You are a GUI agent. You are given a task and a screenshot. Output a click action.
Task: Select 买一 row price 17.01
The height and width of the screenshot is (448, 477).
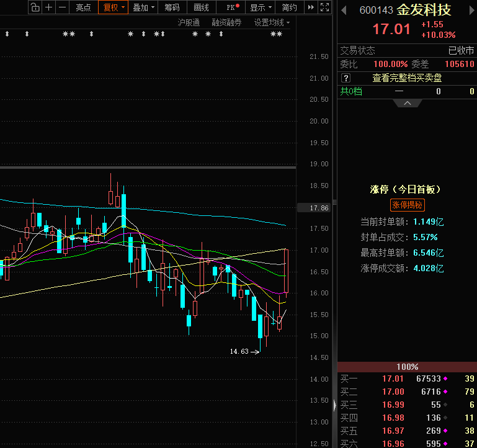click(393, 379)
